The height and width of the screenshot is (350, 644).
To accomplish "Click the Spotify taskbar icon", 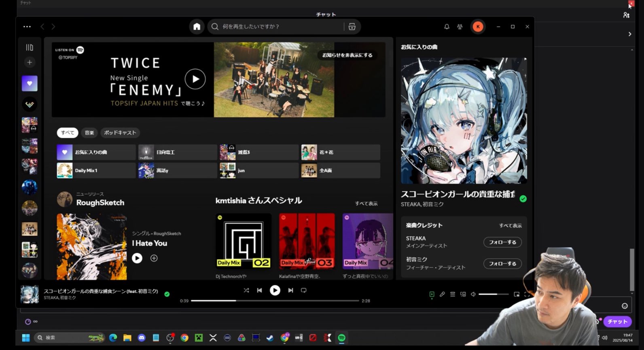I will pyautogui.click(x=341, y=338).
